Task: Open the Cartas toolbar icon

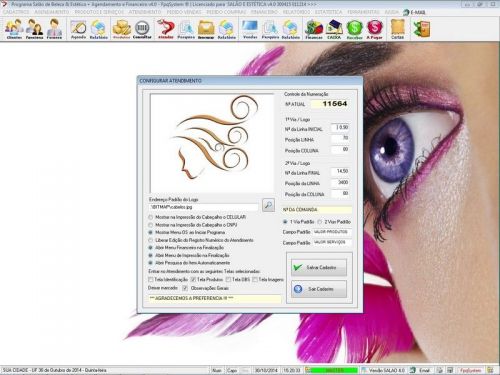Action: point(398,29)
